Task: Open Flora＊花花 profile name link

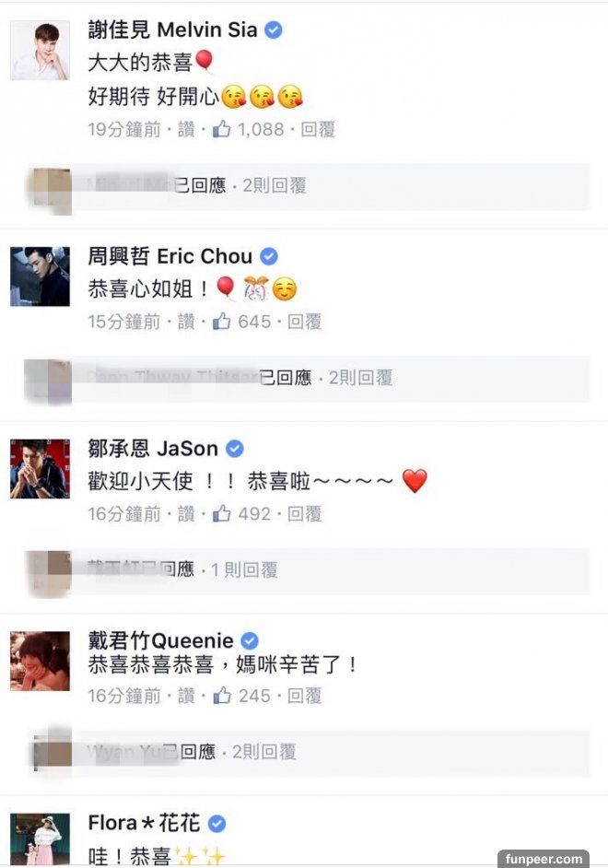Action: pos(144,823)
